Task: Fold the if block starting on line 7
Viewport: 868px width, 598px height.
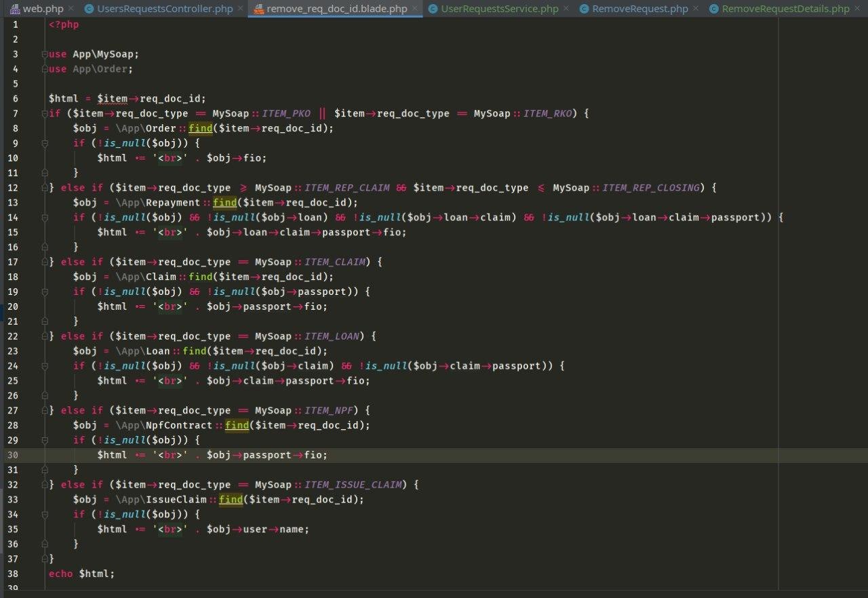Action: pyautogui.click(x=45, y=113)
